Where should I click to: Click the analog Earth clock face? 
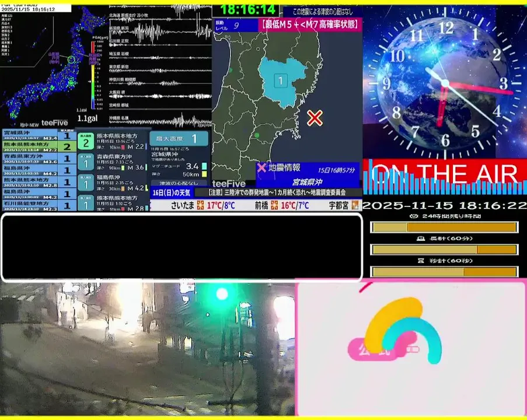pyautogui.click(x=445, y=83)
